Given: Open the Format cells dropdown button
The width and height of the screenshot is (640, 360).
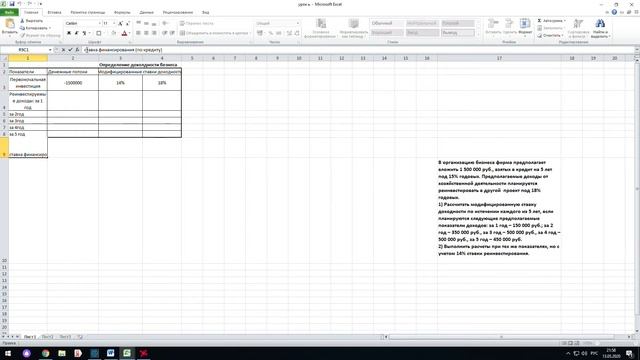Looking at the screenshot, I should (525, 27).
